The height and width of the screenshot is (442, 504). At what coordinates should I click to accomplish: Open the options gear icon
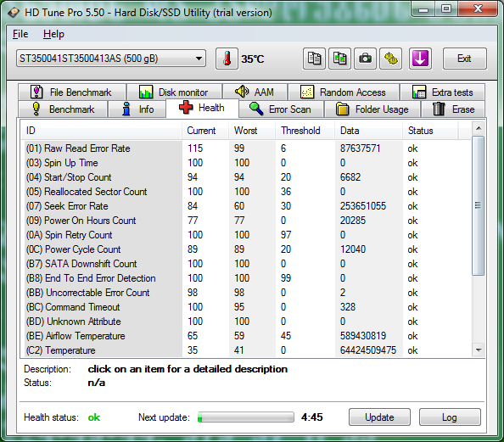(391, 59)
